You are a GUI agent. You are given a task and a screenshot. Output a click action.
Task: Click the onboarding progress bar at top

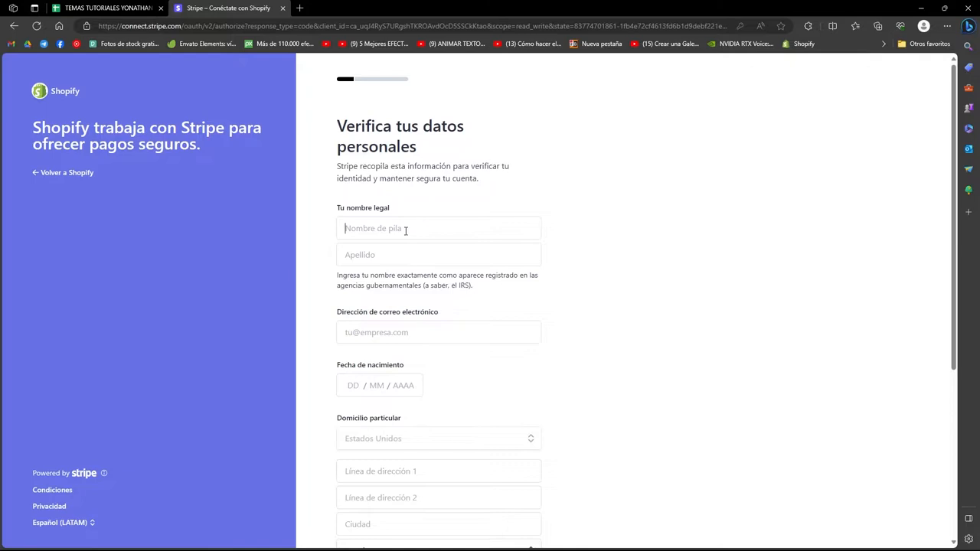click(372, 79)
